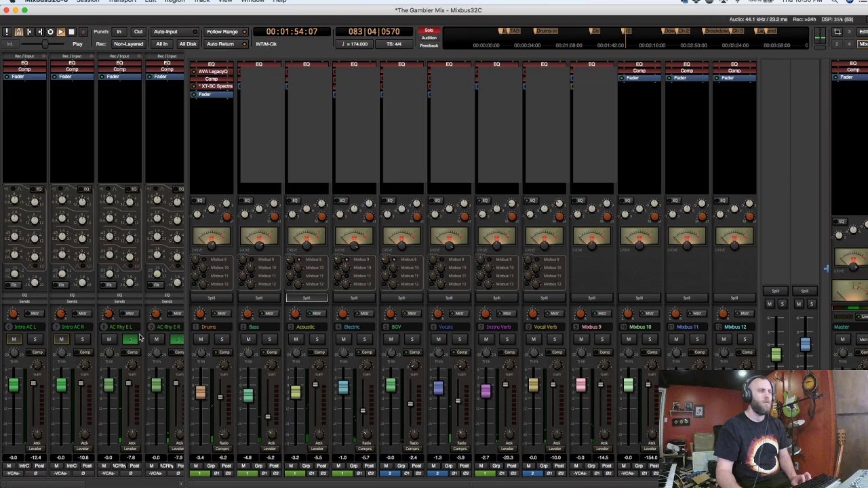Screen dimensions: 868x488
Task: Mute the Mixbus 11 strip
Action: click(x=675, y=340)
